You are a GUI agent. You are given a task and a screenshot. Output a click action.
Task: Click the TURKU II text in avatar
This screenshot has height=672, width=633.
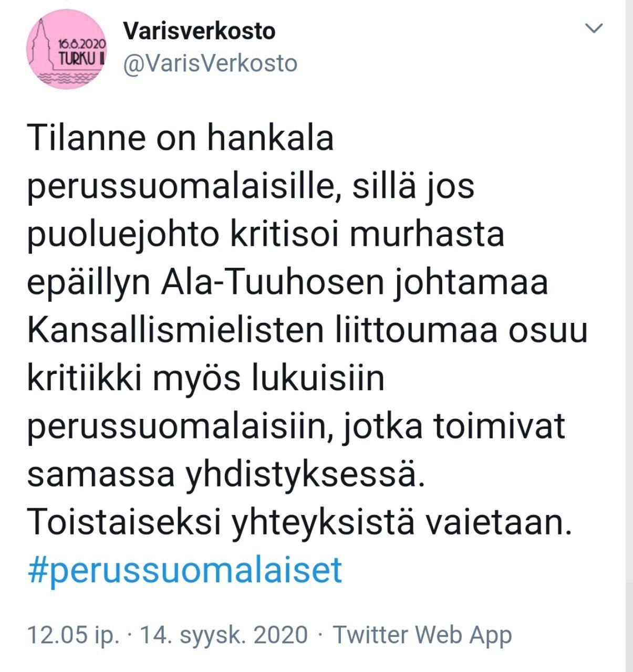click(x=80, y=59)
